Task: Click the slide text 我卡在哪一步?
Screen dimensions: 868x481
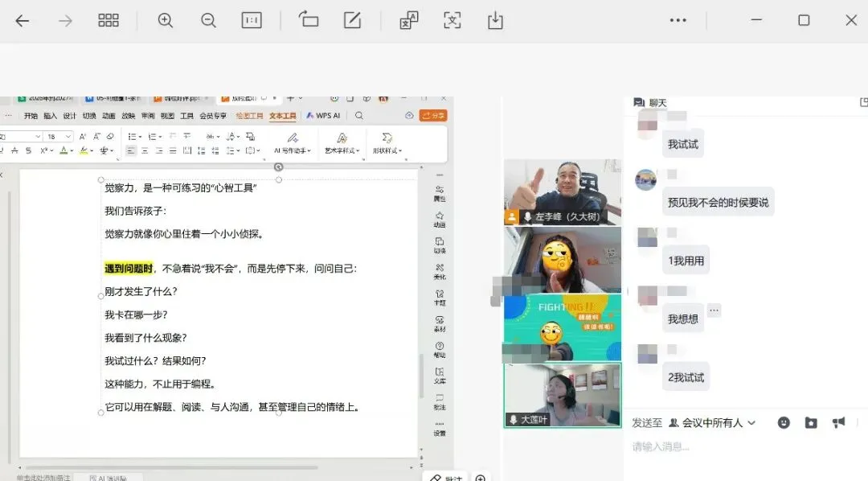Action: pos(136,314)
